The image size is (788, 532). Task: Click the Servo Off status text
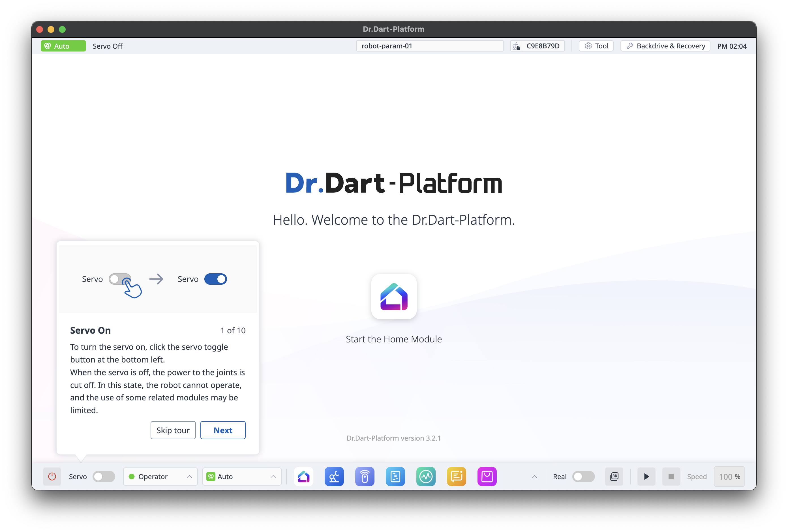point(108,46)
